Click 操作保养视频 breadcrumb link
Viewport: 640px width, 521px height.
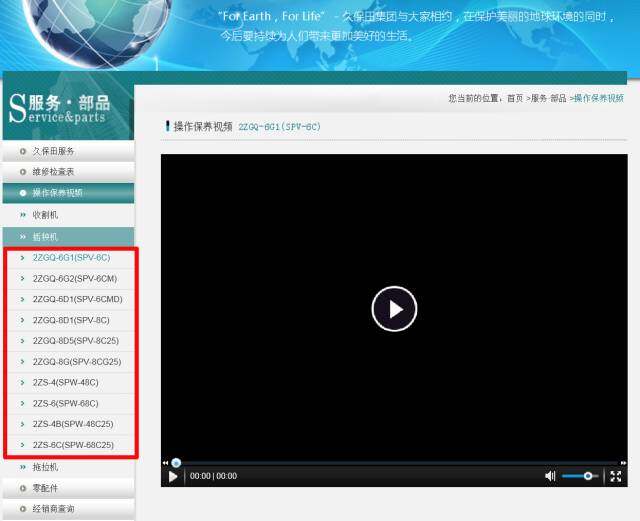(599, 98)
